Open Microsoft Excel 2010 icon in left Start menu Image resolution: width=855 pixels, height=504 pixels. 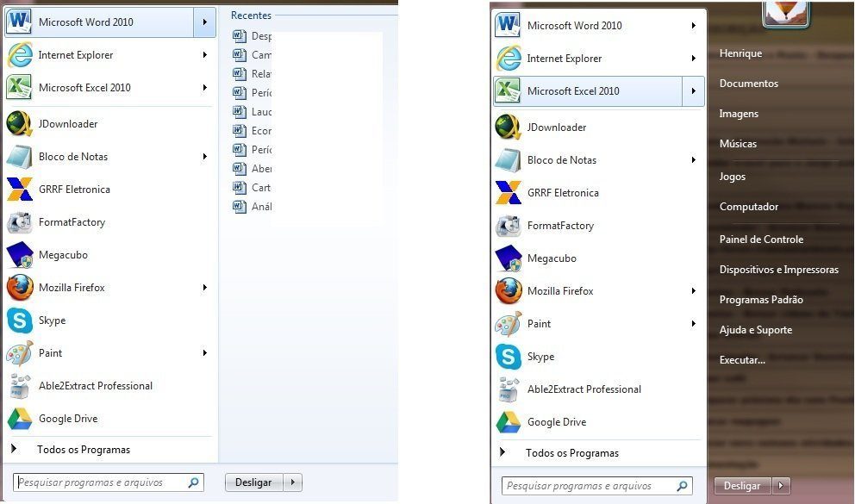(19, 88)
